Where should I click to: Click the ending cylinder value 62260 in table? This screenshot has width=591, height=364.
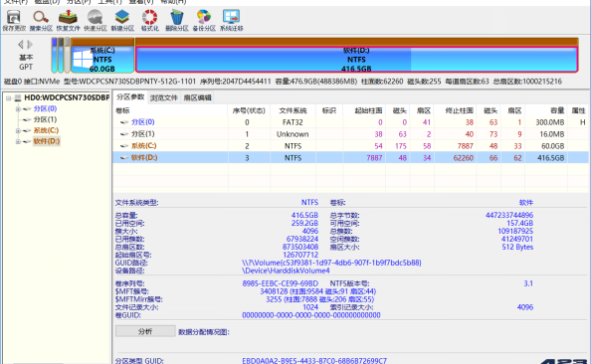(463, 158)
